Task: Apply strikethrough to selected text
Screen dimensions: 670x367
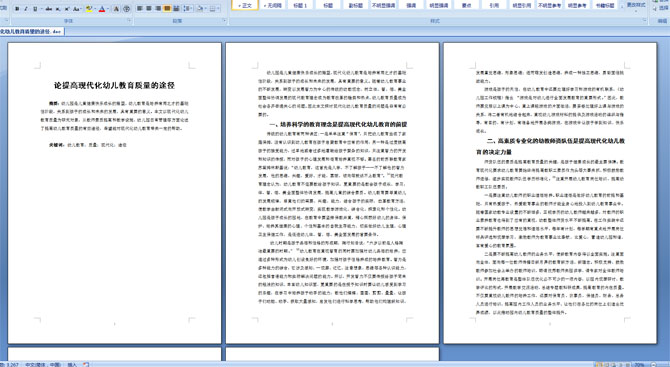Action: [49, 9]
